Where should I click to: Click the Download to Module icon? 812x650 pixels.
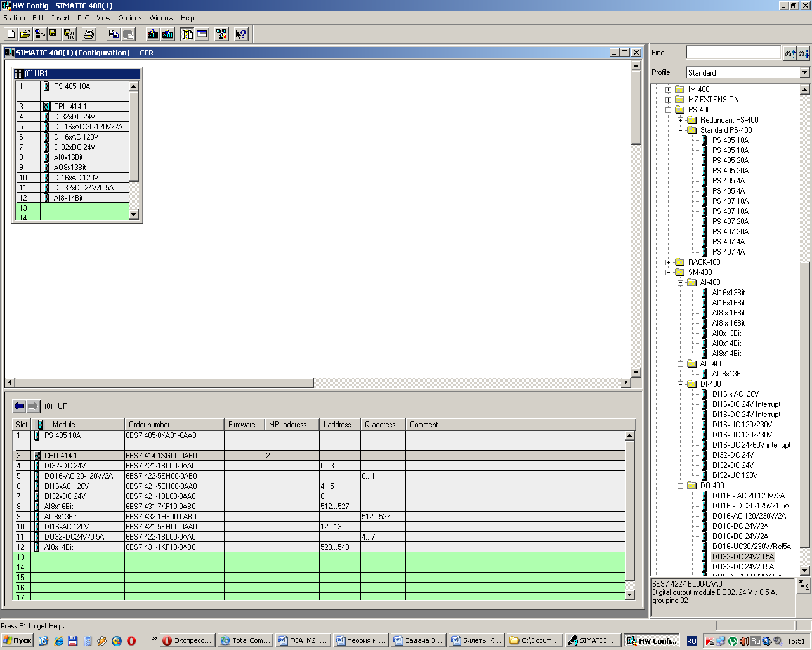[152, 34]
